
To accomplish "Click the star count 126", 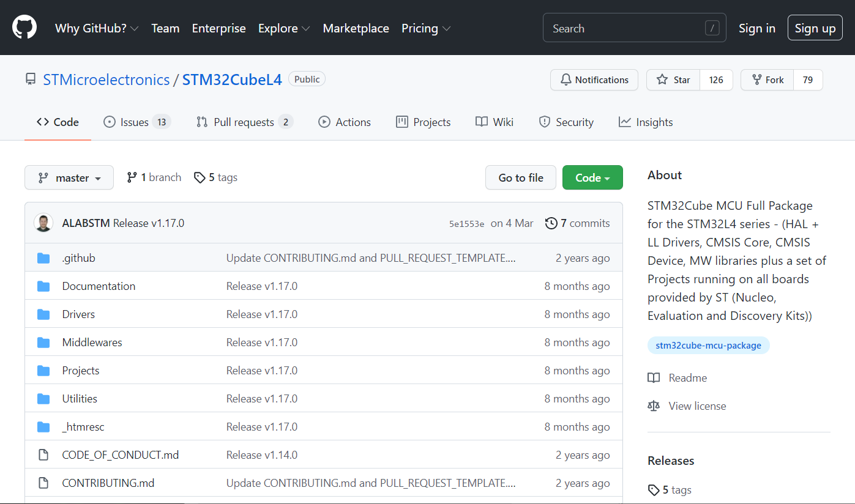I will coord(716,80).
